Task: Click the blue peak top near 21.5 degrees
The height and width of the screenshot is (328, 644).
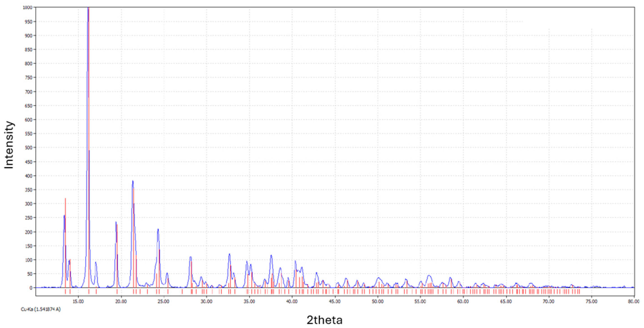Action: 133,182
